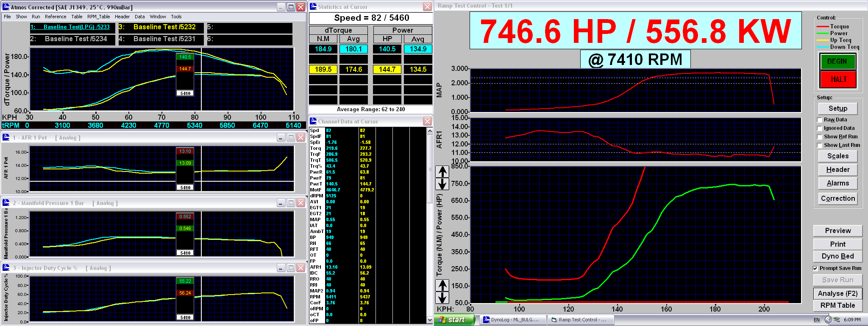Minimize the Injector Duty Cycle graph window
Viewport: 868px width, 326px height.
[x=281, y=267]
